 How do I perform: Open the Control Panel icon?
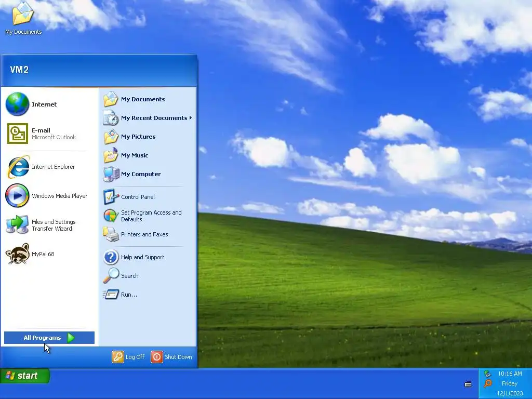[x=111, y=197]
